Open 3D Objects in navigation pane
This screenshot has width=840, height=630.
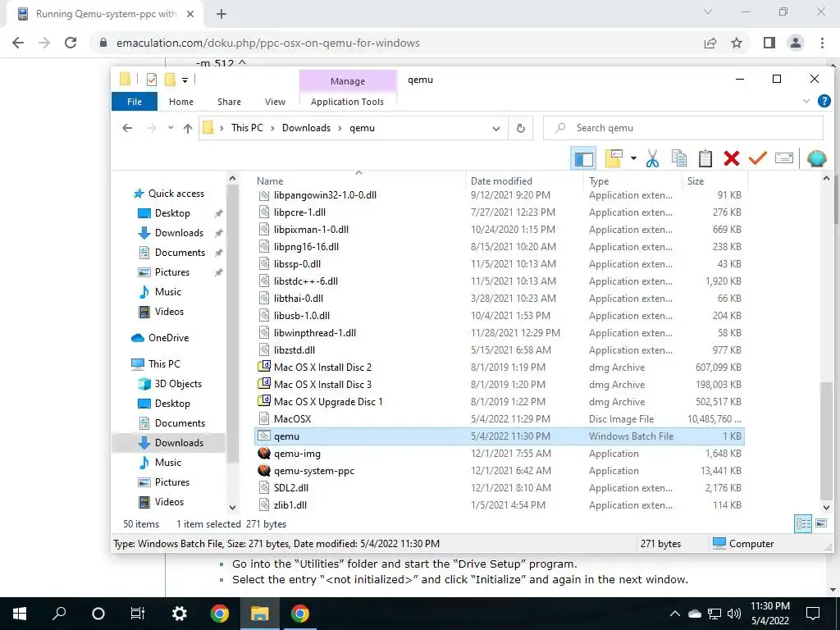[170, 384]
